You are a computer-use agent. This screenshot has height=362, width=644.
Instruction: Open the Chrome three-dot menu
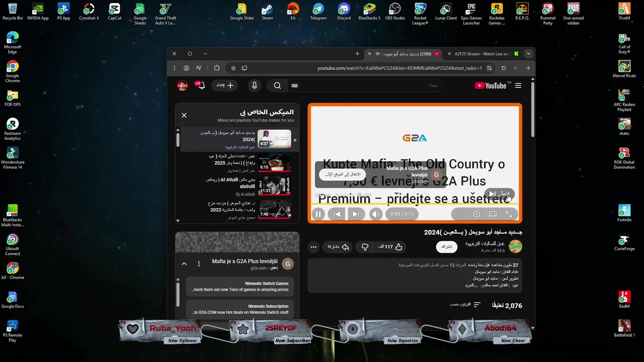pyautogui.click(x=175, y=68)
